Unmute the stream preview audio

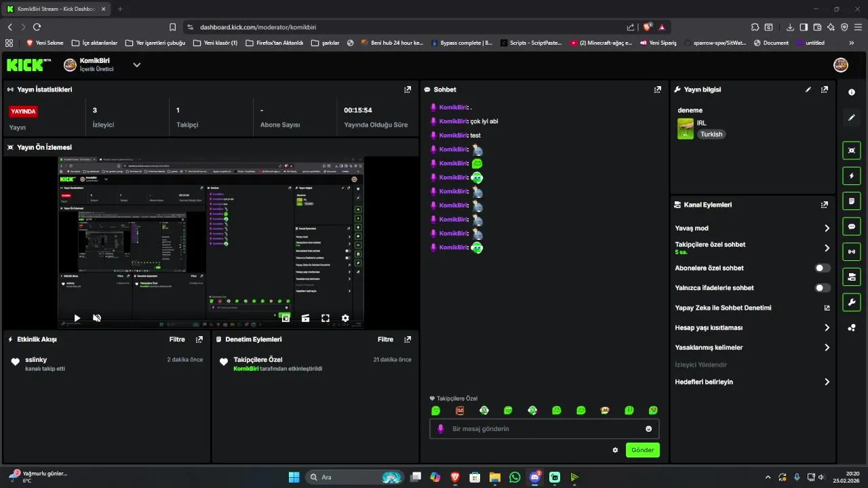[97, 318]
